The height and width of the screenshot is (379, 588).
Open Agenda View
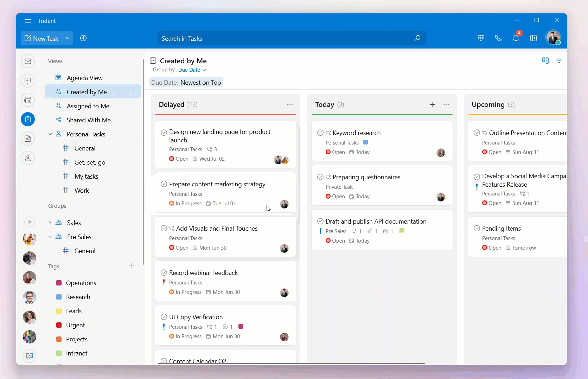(92, 78)
